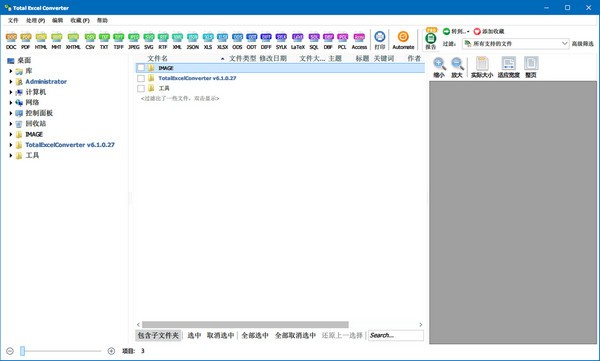Expand the 网络 tree node

pyautogui.click(x=11, y=103)
